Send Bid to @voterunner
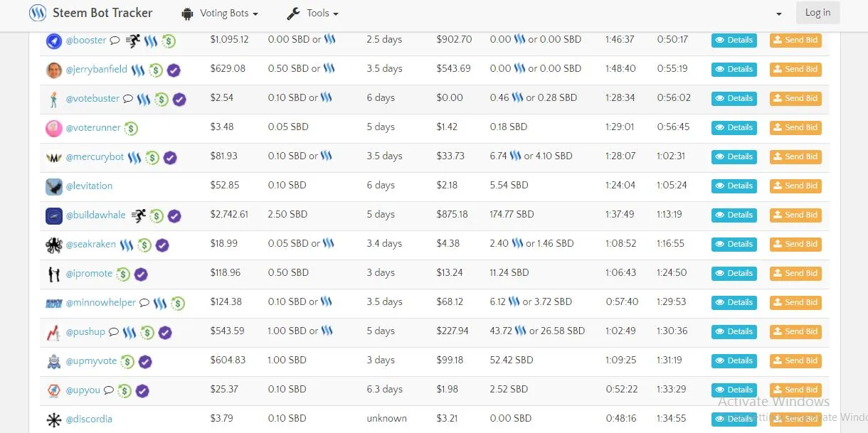Image resolution: width=868 pixels, height=433 pixels. [x=795, y=128]
